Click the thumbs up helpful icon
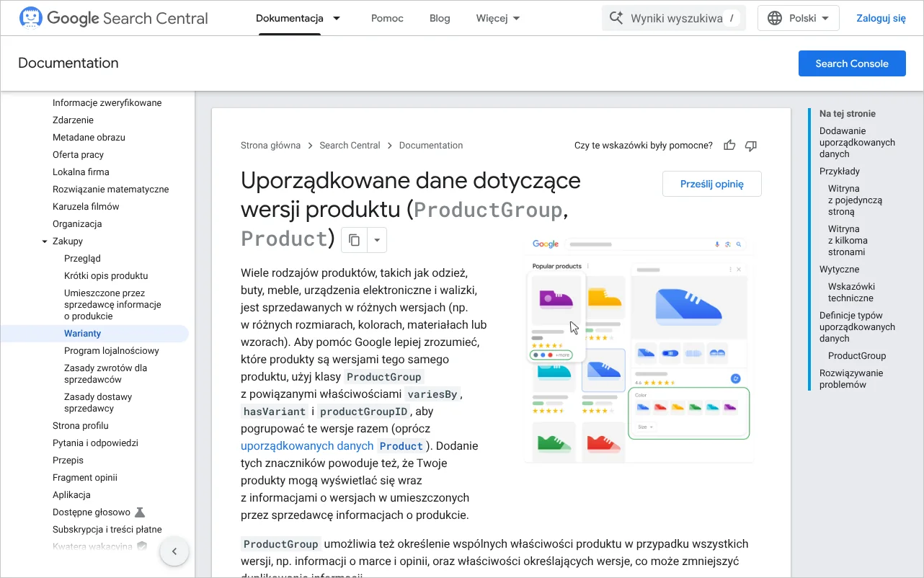The image size is (924, 578). click(729, 146)
